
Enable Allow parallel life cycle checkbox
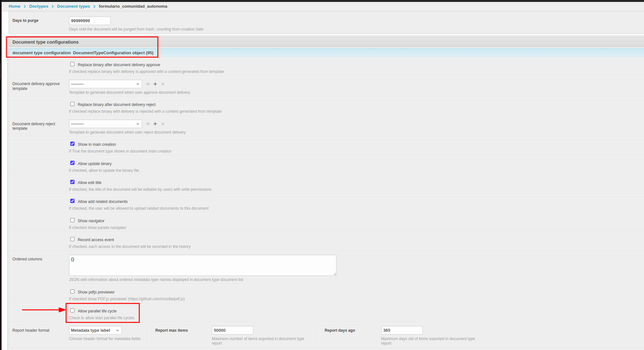73,311
